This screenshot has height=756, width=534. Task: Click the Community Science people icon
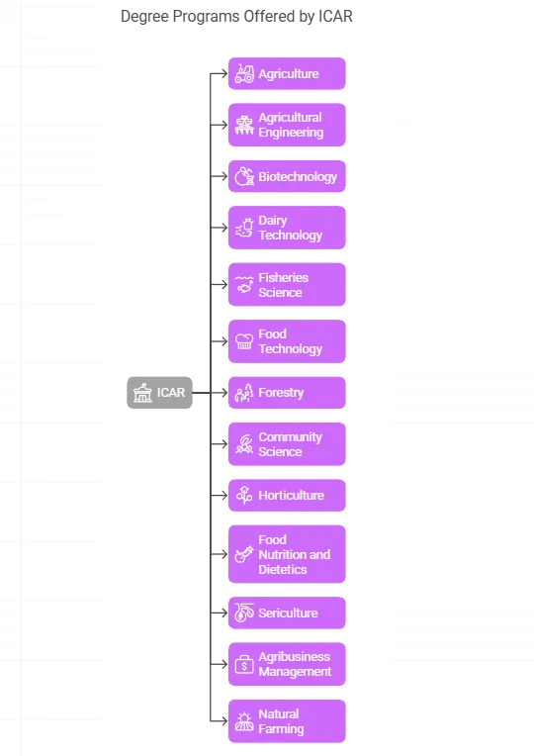(244, 444)
